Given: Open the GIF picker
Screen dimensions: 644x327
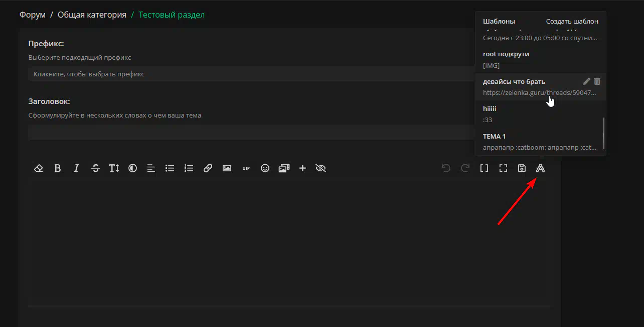Looking at the screenshot, I should click(x=246, y=168).
